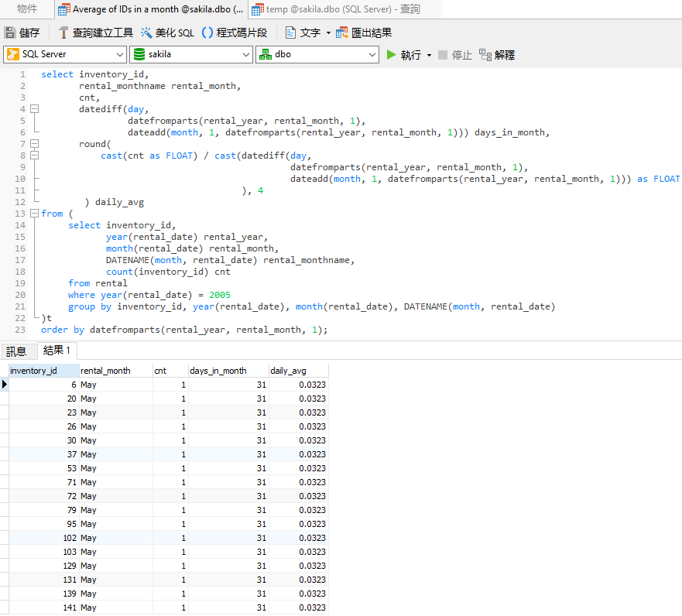Image resolution: width=682 pixels, height=616 pixels.
Task: Open the dbo schema dropdown
Action: pos(372,55)
